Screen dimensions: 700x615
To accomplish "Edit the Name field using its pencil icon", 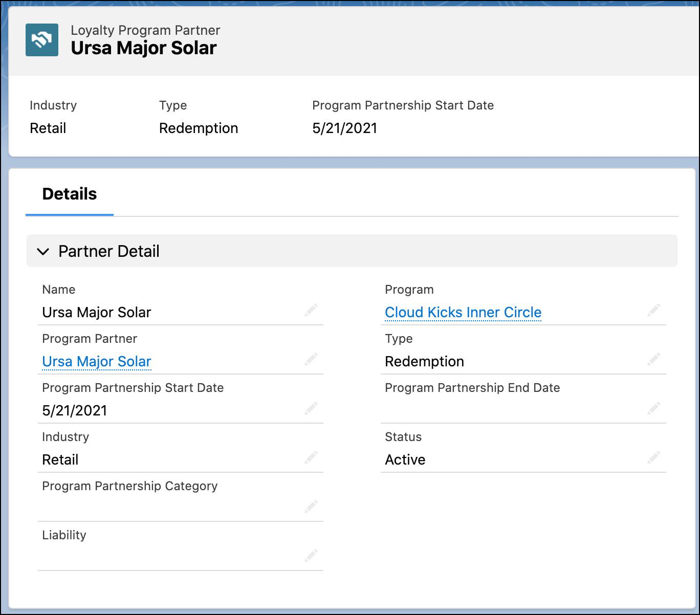I will point(311,310).
